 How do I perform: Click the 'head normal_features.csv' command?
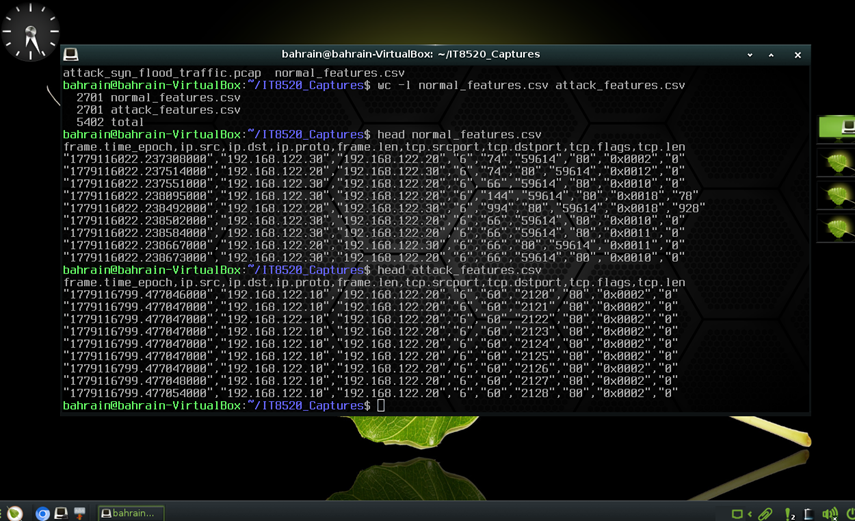pyautogui.click(x=459, y=134)
